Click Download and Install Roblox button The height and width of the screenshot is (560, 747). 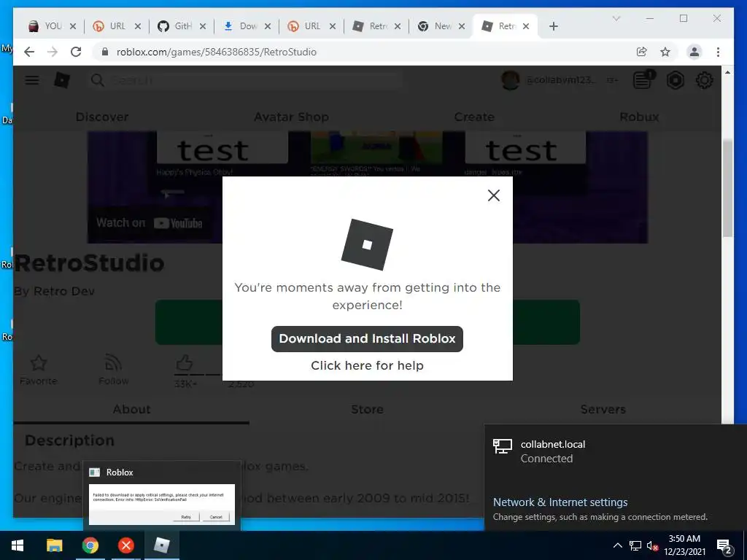367,338
